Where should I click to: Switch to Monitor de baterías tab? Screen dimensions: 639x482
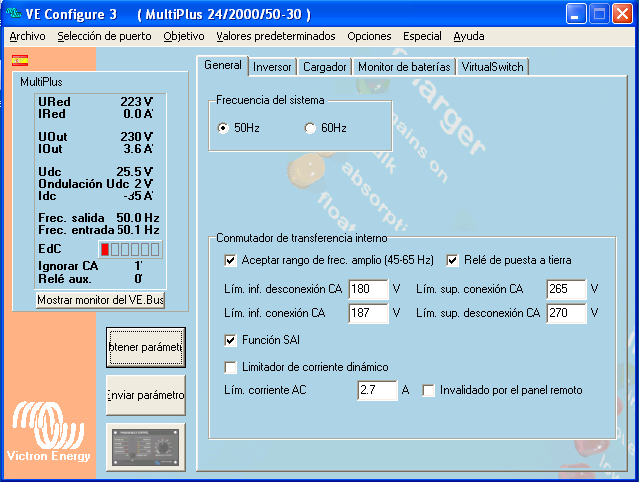tap(404, 67)
